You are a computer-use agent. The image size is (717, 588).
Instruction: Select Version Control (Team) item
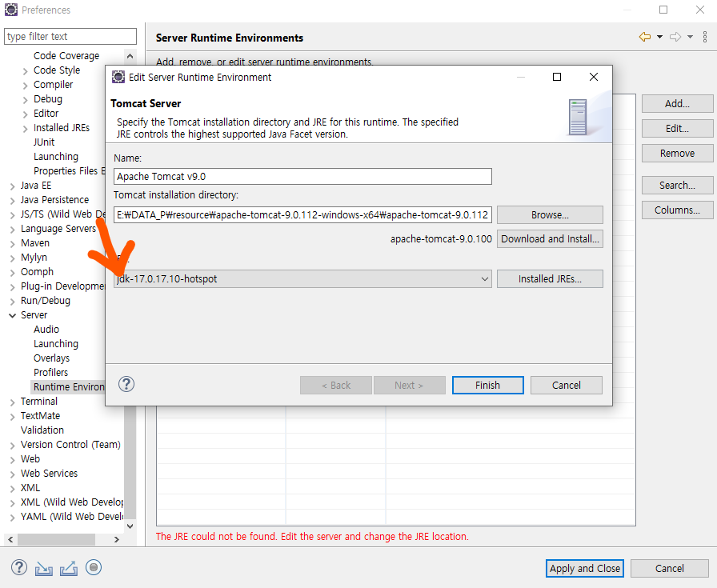coord(70,445)
